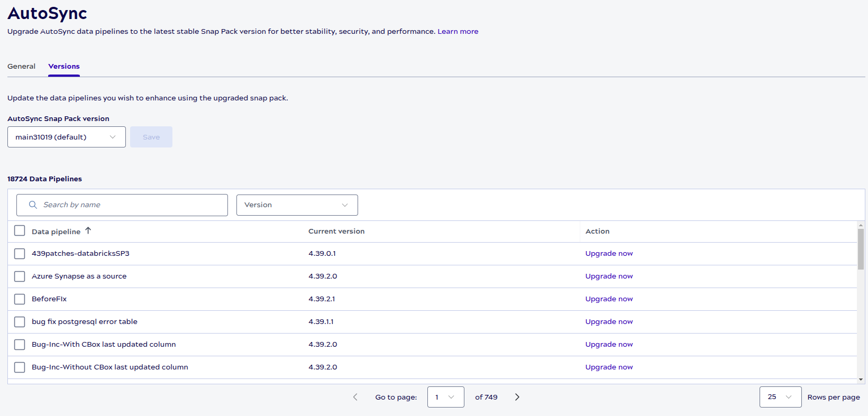Open the Go to page selector
Screen dimensions: 868x416
445,397
